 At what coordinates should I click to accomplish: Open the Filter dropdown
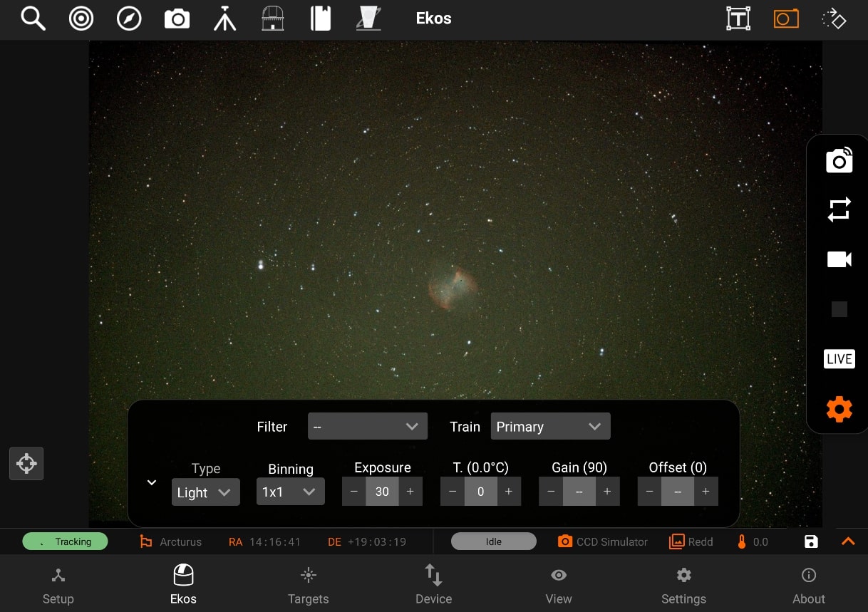(368, 426)
